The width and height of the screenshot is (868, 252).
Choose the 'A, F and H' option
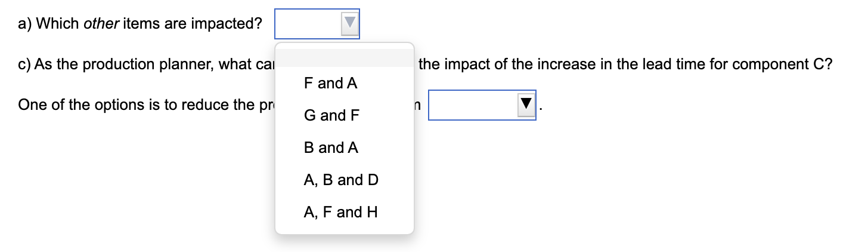coord(340,212)
